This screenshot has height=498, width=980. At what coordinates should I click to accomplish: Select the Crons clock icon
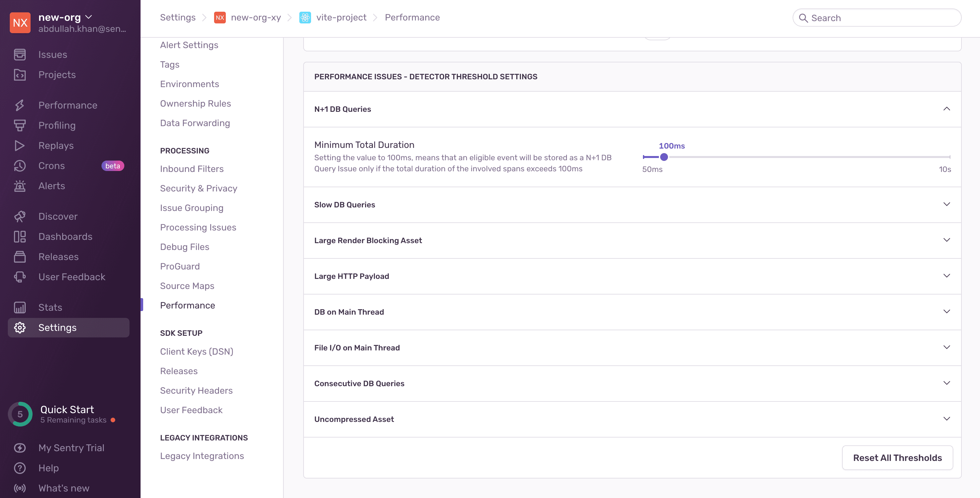[20, 166]
